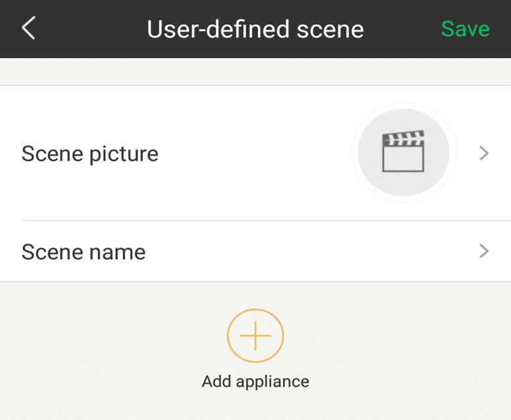Return to previous screen with left chevron
The image size is (511, 420).
[28, 29]
